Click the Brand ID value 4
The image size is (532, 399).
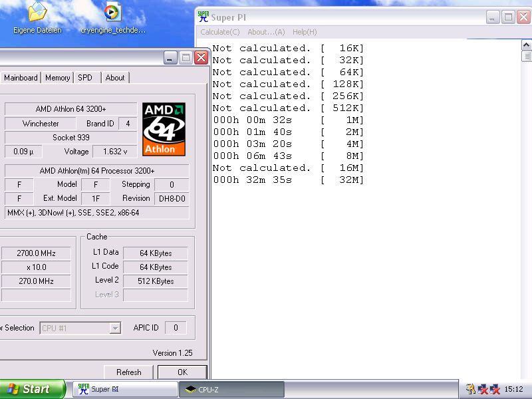point(128,124)
